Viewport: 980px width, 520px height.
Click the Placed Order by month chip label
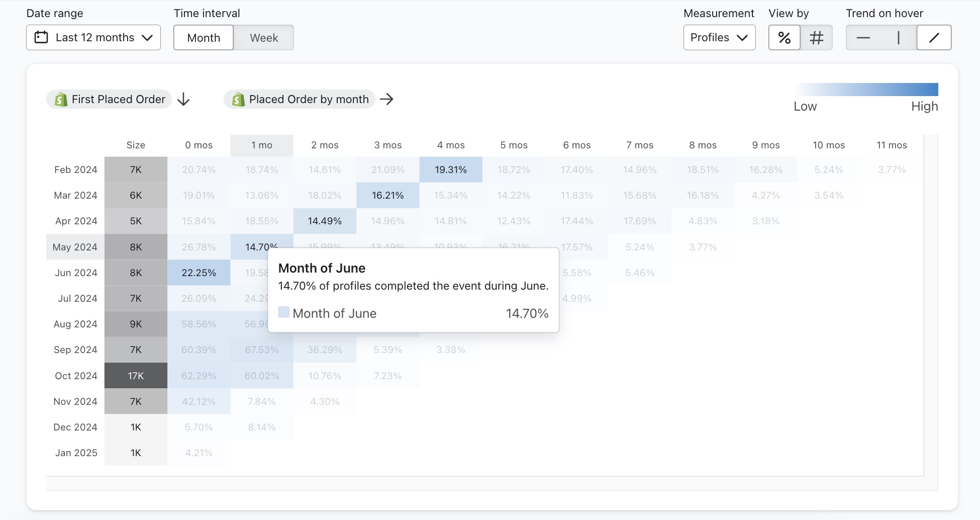pyautogui.click(x=309, y=100)
